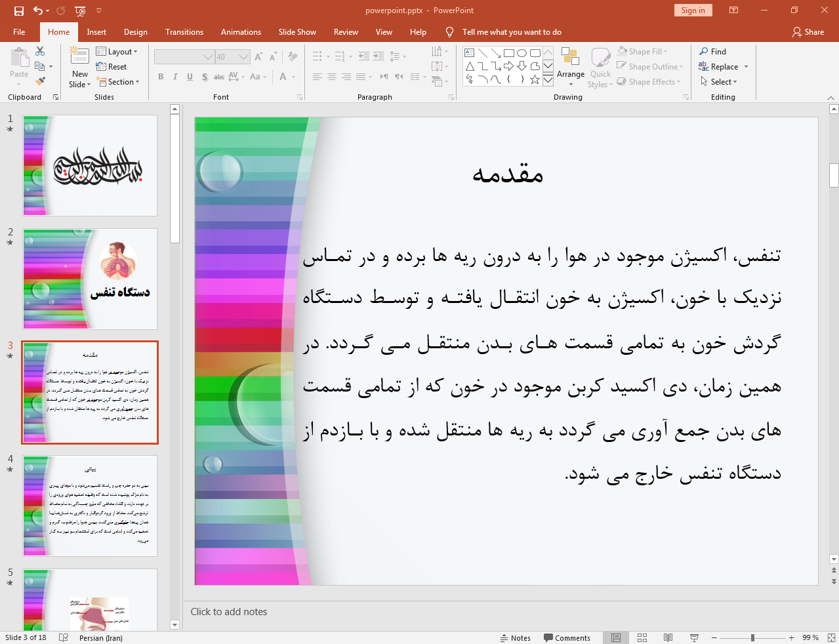Screen dimensions: 839x644
Task: Click fit slide to window icon
Action: point(831,638)
